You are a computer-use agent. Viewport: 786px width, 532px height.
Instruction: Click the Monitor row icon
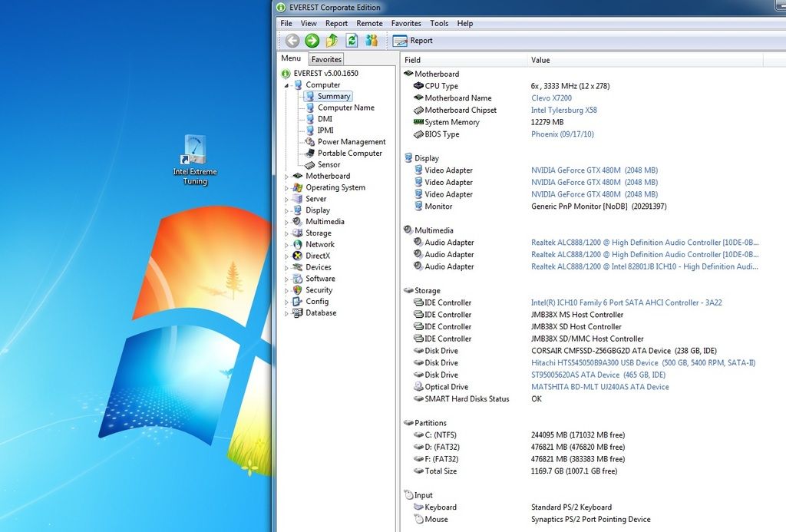tap(418, 206)
